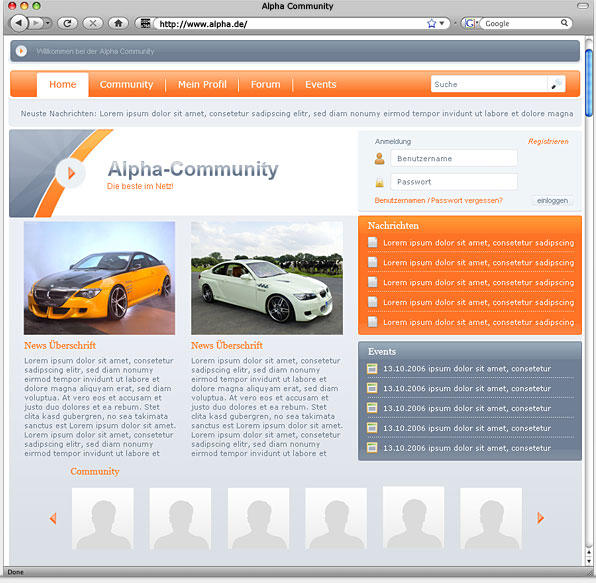Click the Alpha-Community logo title

click(193, 169)
